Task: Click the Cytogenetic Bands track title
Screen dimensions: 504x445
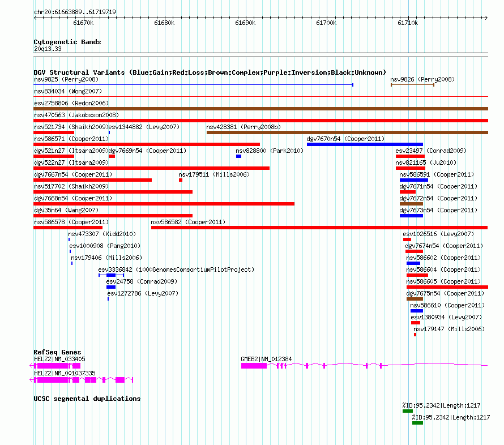Action: pos(67,42)
